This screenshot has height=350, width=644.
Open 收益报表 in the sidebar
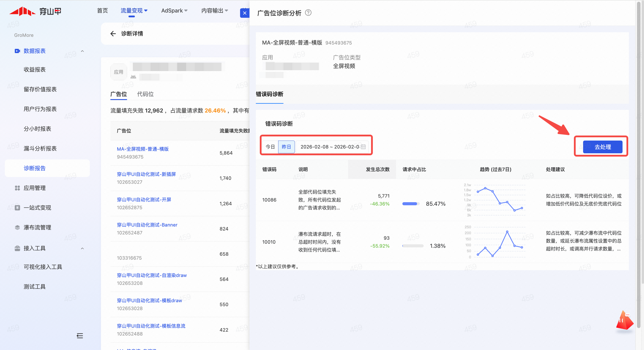click(35, 70)
